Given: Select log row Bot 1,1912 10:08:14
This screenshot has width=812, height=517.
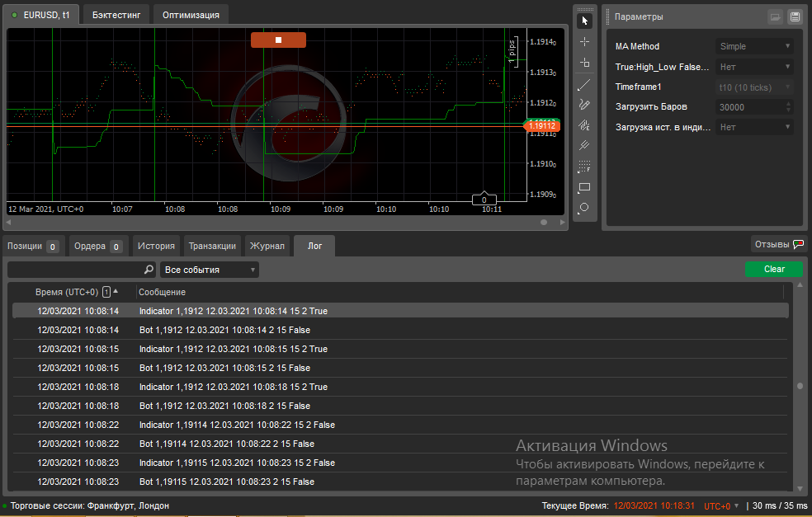Looking at the screenshot, I should point(400,330).
